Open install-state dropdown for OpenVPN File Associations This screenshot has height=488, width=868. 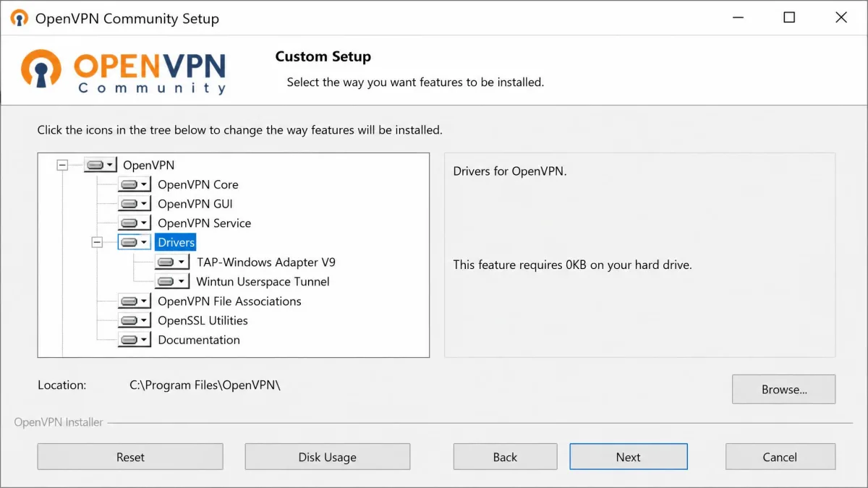click(x=135, y=301)
